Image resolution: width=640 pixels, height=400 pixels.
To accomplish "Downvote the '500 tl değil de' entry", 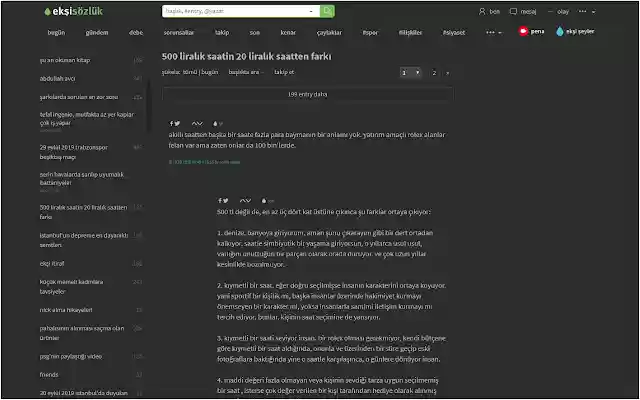I will tap(248, 201).
